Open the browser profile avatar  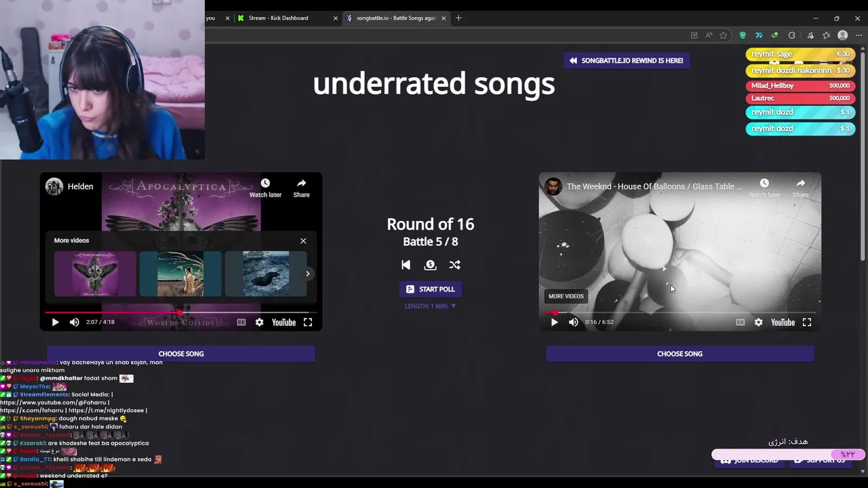coord(842,35)
